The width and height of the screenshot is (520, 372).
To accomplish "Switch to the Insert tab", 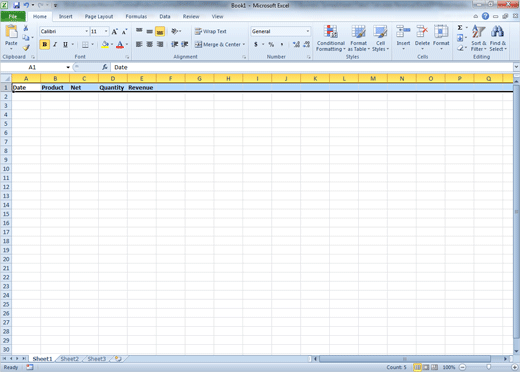I will [x=66, y=16].
